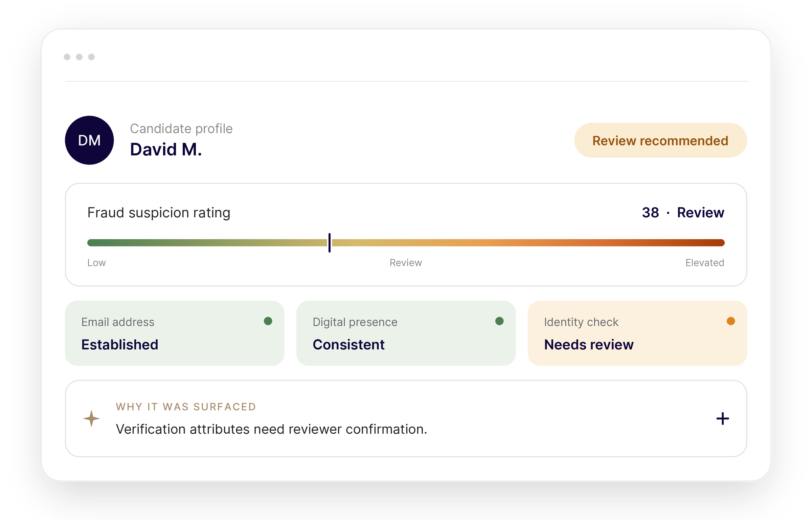Screen dimensions: 812x520
Task: Open the Digital presence Consistent card
Action: coord(406,333)
